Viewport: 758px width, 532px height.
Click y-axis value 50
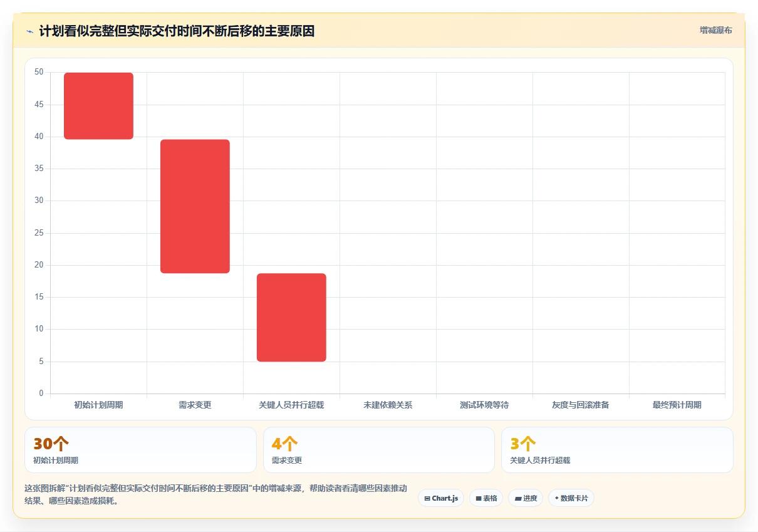(39, 72)
